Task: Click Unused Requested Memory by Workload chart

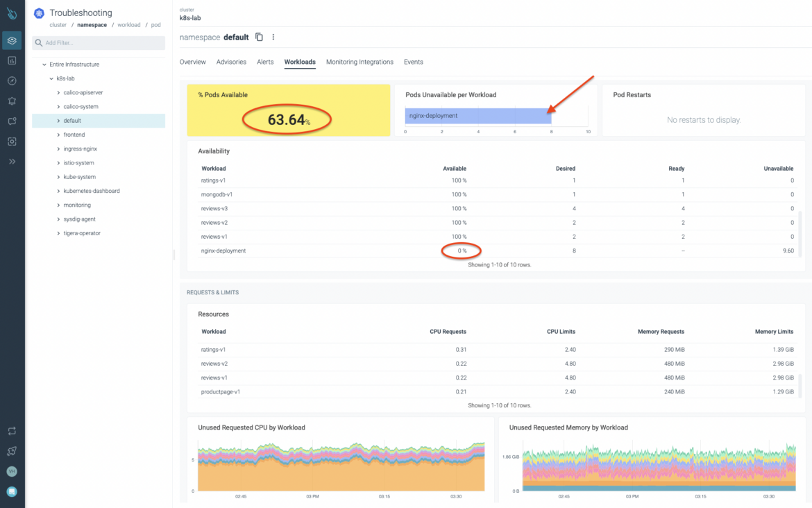Action: 659,466
